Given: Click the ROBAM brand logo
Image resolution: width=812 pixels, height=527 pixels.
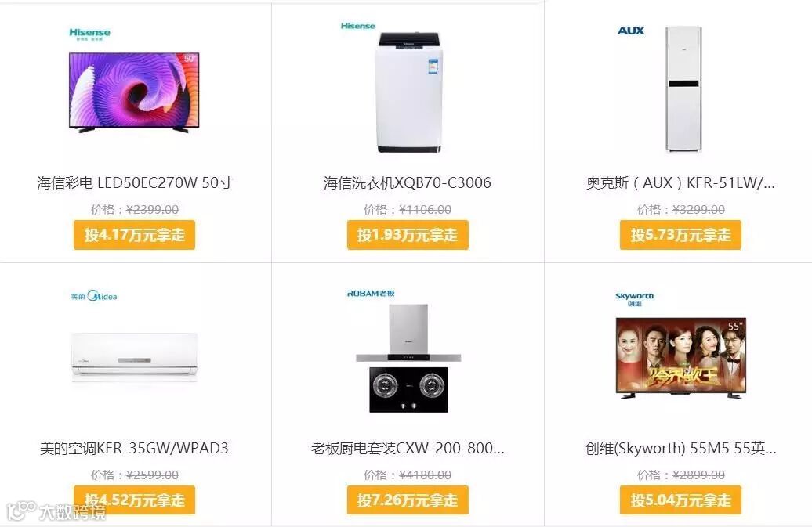Looking at the screenshot, I should [x=371, y=293].
